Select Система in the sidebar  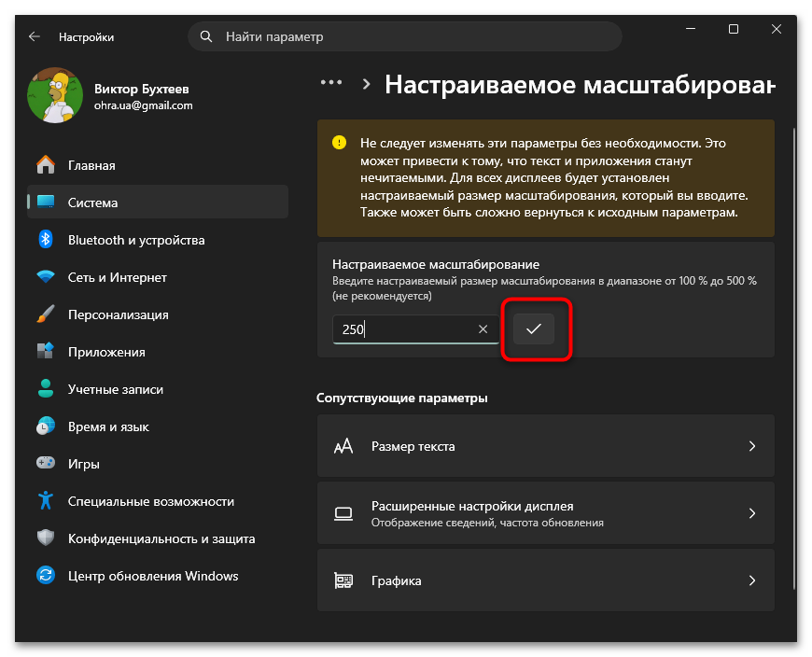158,202
